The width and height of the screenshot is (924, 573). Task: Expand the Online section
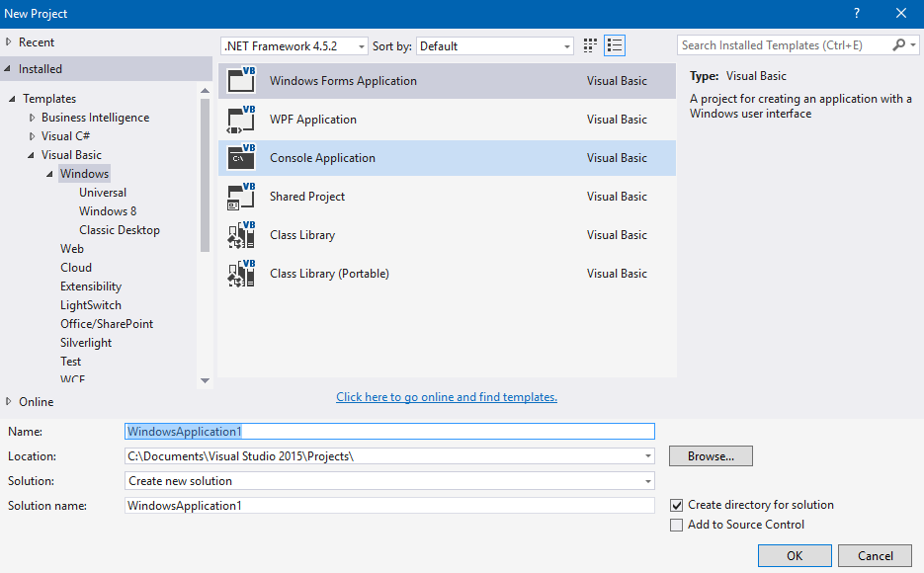pyautogui.click(x=8, y=402)
